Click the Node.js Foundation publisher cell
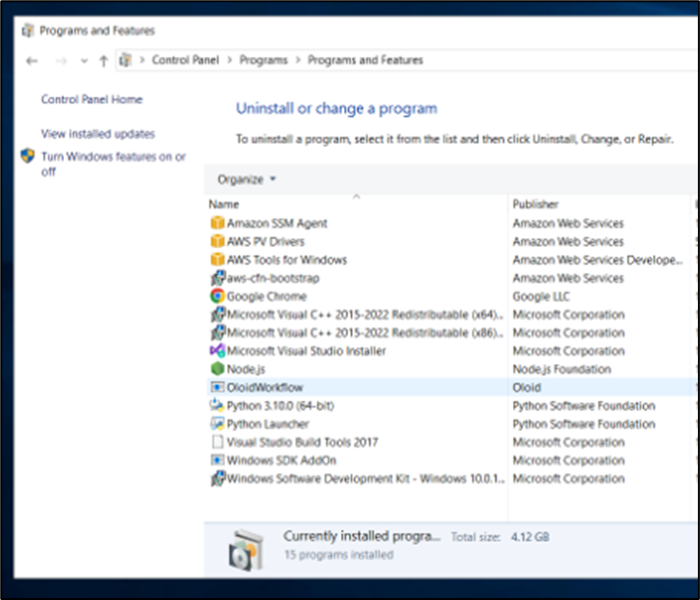 [561, 369]
